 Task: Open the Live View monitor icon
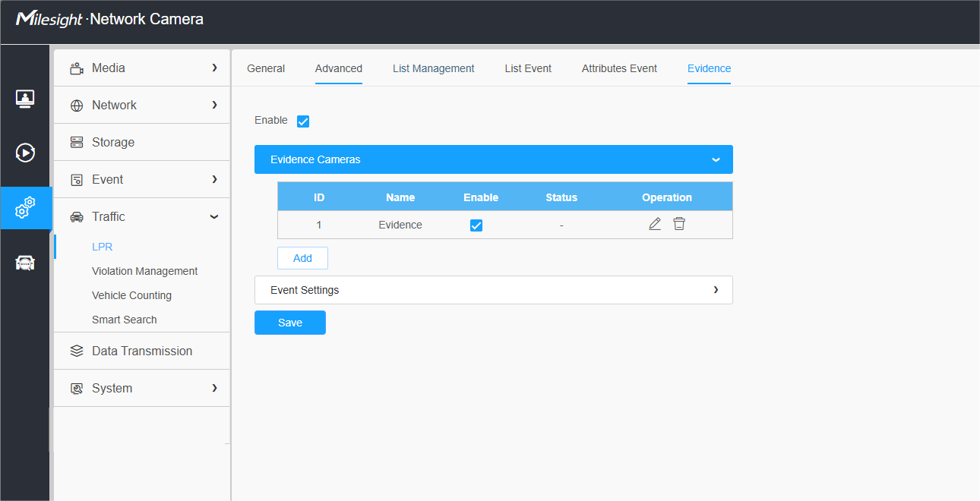tap(25, 99)
